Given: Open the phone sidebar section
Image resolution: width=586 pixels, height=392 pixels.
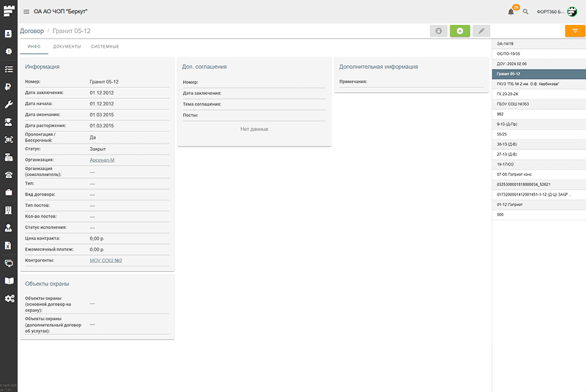Looking at the screenshot, I should (x=9, y=174).
